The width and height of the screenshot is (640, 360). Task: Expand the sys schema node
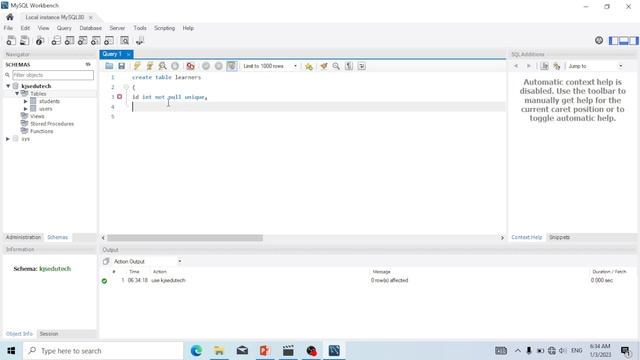[8, 139]
